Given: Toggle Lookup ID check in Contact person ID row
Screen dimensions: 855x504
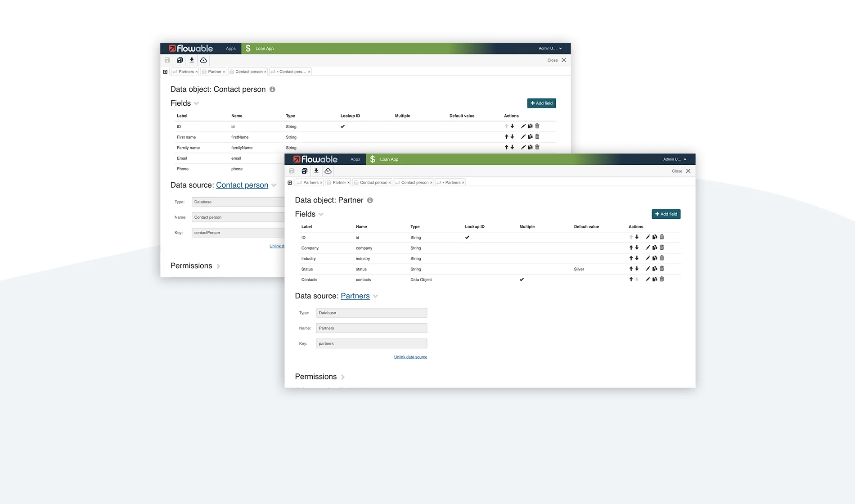Looking at the screenshot, I should (342, 126).
